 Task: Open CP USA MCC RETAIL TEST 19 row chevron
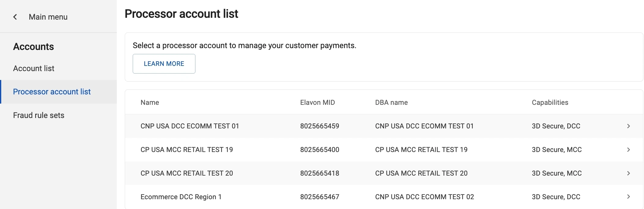click(x=628, y=150)
